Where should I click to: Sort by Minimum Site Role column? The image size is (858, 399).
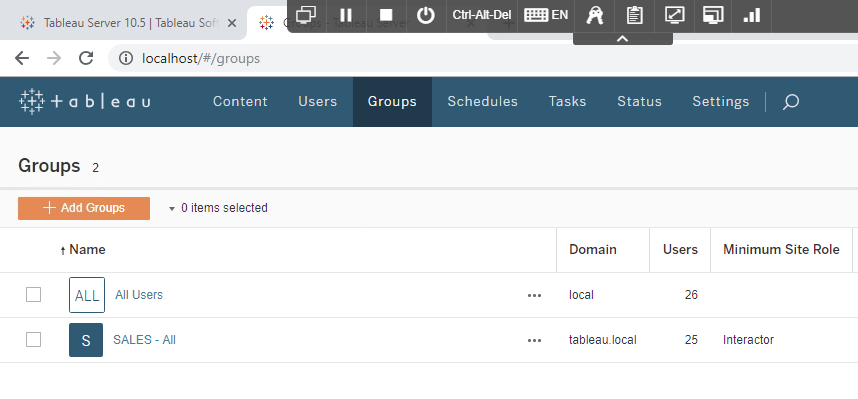781,250
